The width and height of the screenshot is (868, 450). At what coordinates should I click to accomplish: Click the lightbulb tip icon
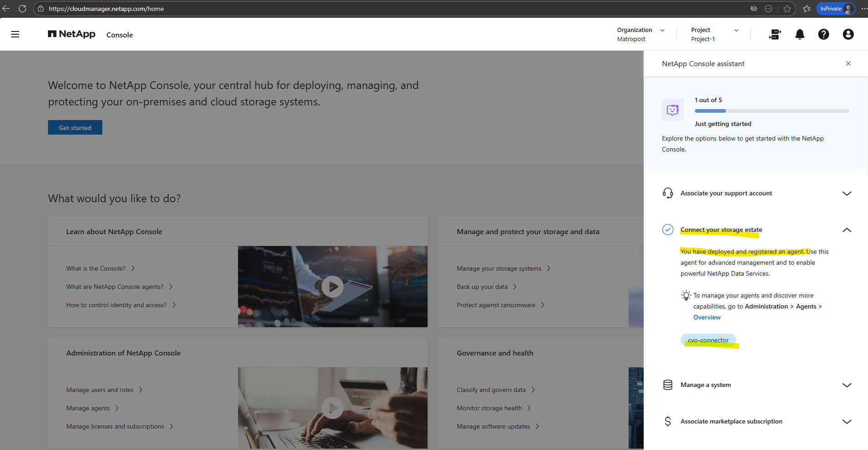[686, 295]
